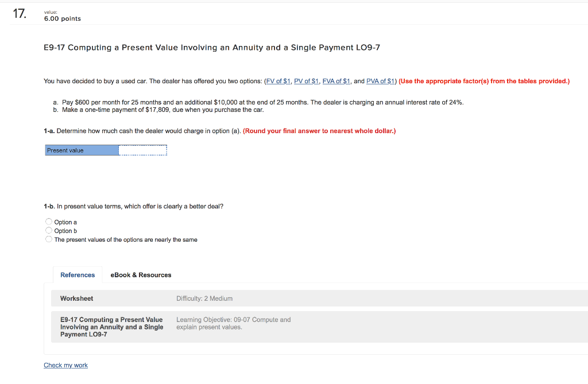Viewport: 588px width, 384px height.
Task: Switch to the eBook & Resources tab
Action: click(x=141, y=274)
